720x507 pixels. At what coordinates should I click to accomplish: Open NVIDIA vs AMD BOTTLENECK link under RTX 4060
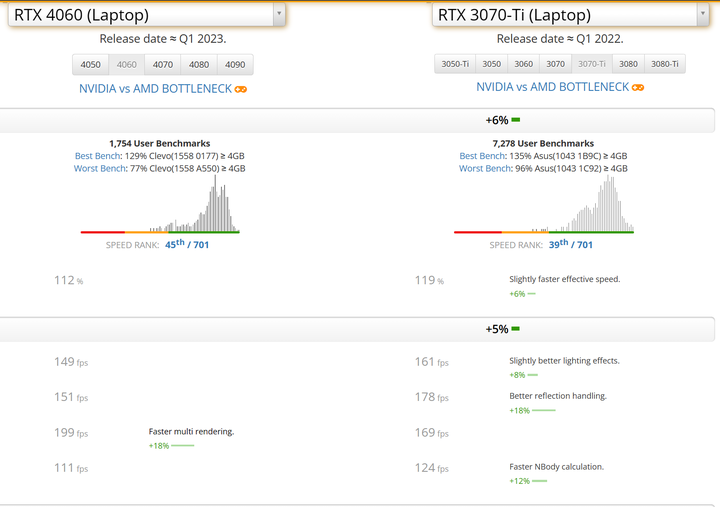[155, 89]
